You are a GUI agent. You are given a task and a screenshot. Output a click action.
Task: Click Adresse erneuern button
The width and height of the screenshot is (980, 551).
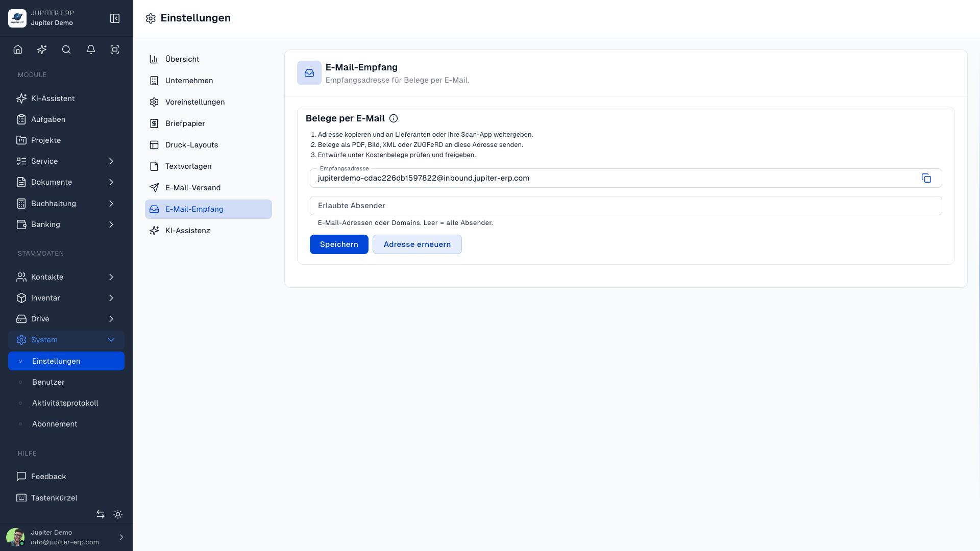417,244
